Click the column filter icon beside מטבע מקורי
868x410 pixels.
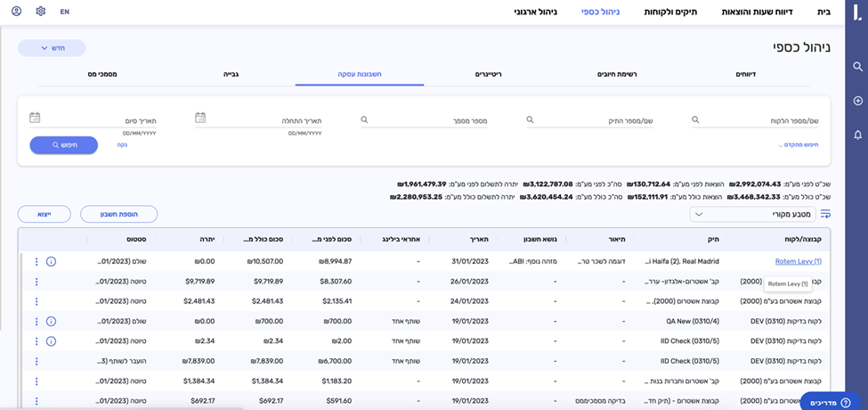824,214
